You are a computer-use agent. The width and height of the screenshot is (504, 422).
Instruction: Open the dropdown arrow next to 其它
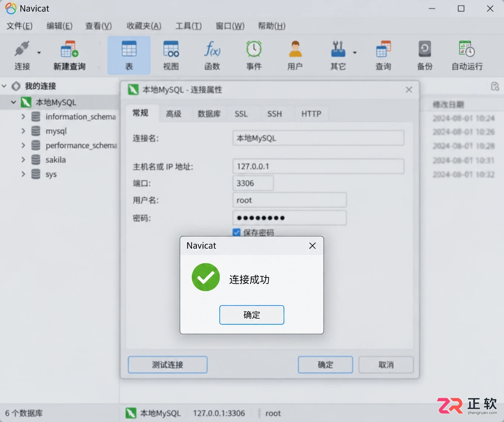pyautogui.click(x=355, y=53)
